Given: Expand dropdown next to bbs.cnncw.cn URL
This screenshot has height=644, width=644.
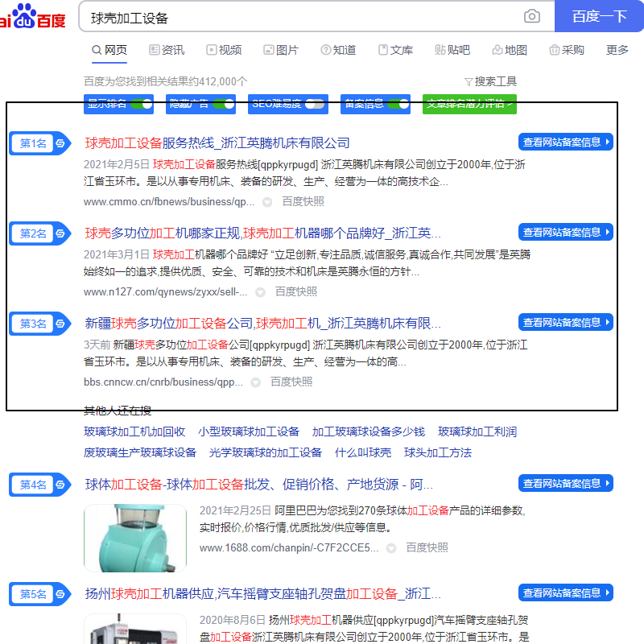Looking at the screenshot, I should 255,383.
